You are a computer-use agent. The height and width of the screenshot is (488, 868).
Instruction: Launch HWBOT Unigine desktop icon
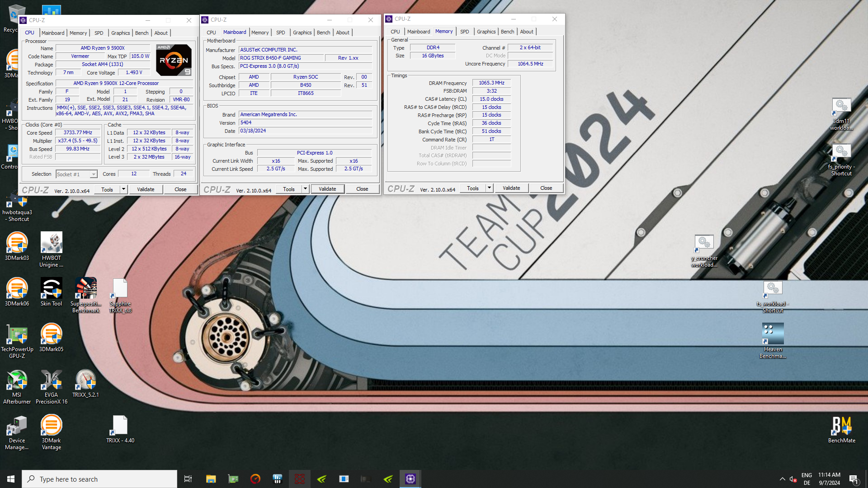tap(52, 249)
